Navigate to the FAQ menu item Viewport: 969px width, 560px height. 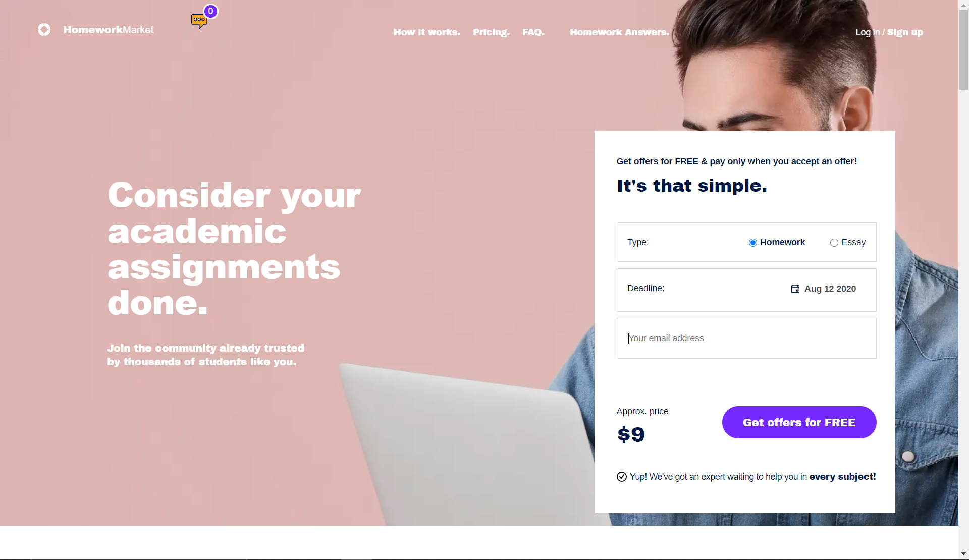coord(533,32)
